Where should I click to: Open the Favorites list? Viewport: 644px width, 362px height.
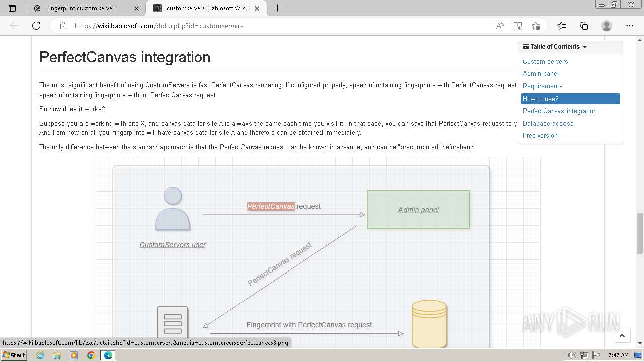(x=561, y=26)
